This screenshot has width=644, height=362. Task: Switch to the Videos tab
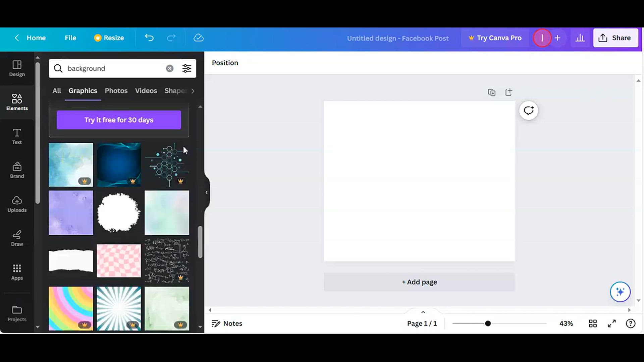[146, 90]
